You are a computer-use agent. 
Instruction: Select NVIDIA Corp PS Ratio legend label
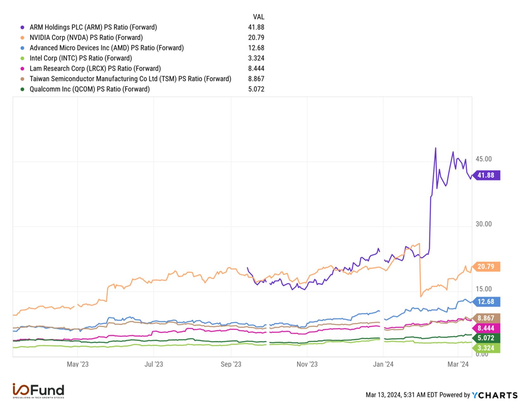coord(86,37)
